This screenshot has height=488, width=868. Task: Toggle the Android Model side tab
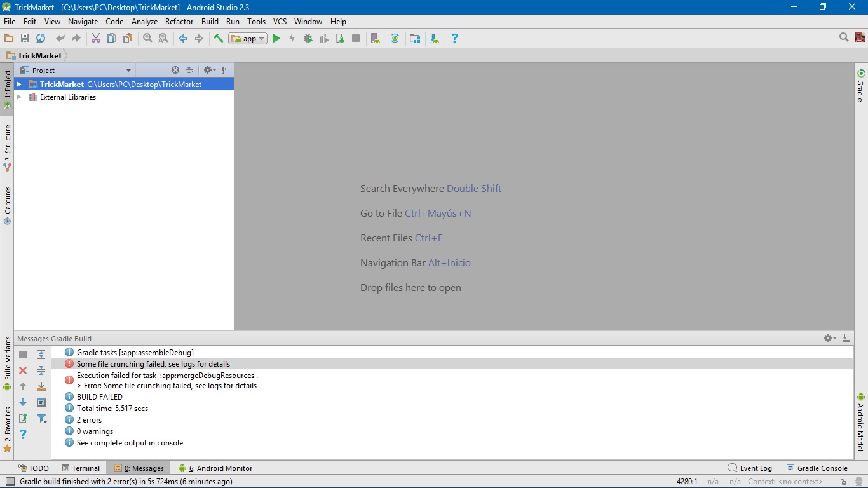click(x=861, y=421)
